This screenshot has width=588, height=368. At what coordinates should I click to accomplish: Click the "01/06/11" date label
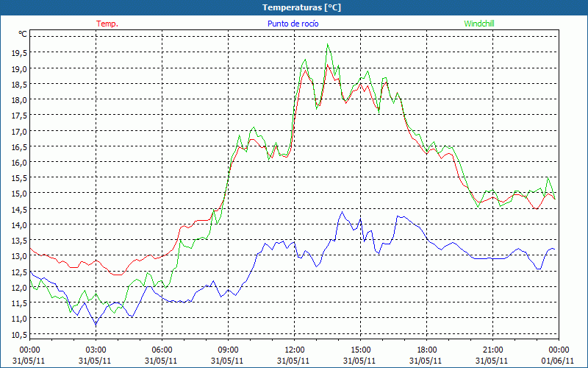point(557,361)
